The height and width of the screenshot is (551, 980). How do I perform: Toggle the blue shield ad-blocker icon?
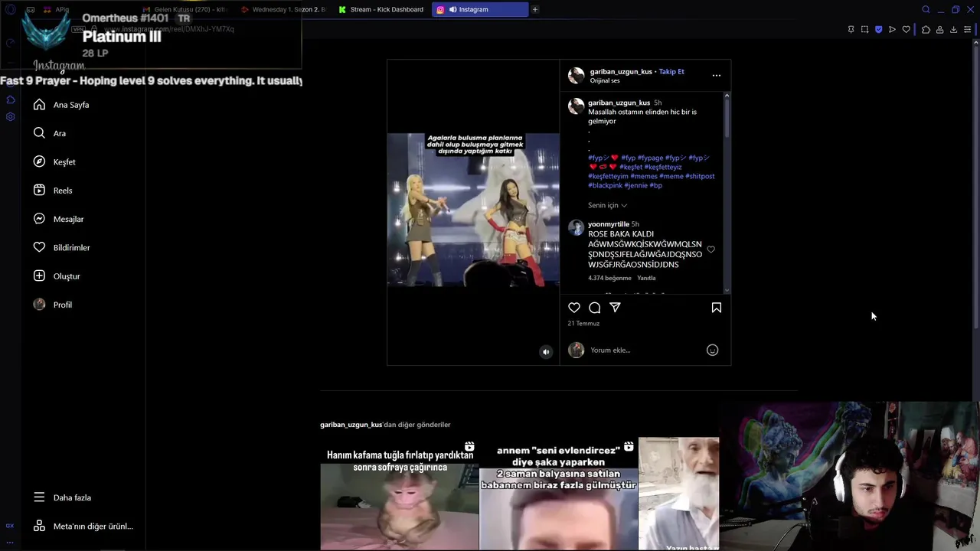878,29
